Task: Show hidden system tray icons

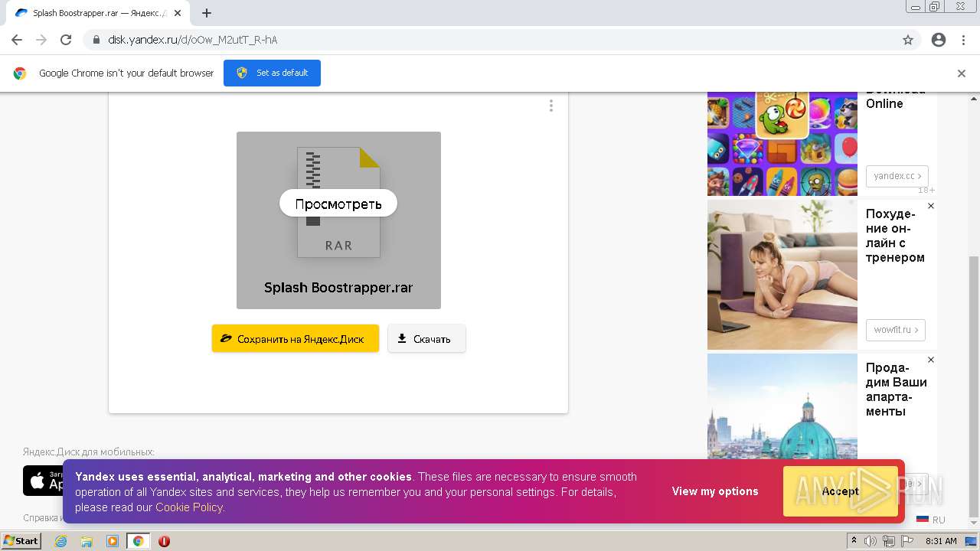Action: (x=853, y=541)
